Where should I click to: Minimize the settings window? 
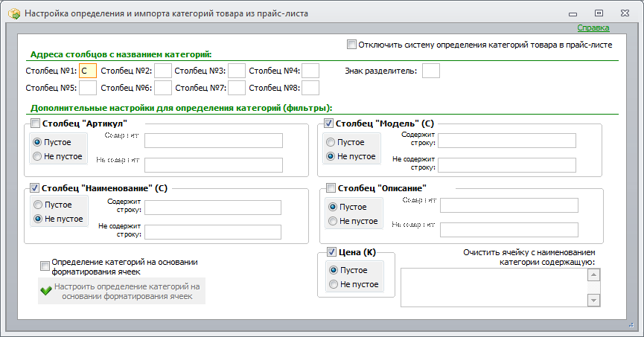click(x=573, y=13)
